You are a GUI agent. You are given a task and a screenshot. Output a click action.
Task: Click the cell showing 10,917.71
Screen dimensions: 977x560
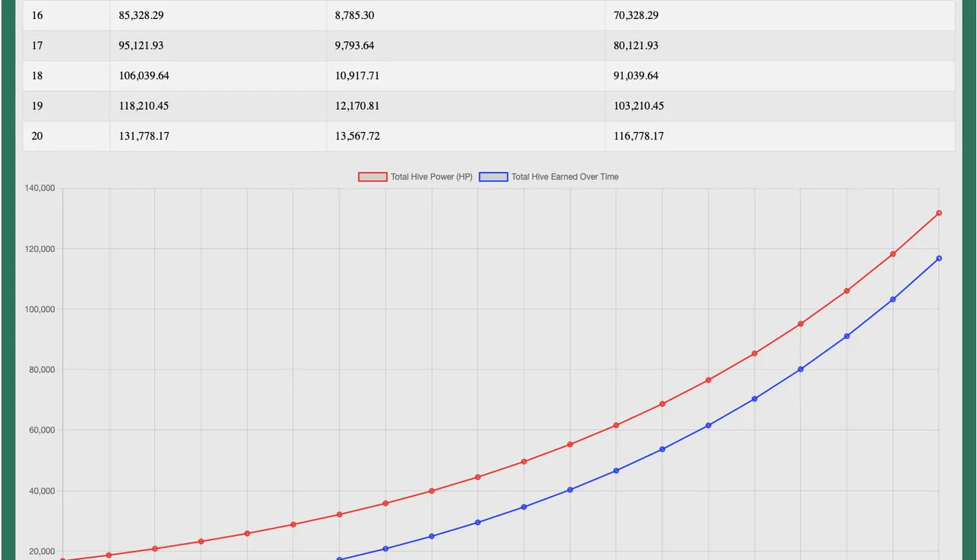[466, 76]
